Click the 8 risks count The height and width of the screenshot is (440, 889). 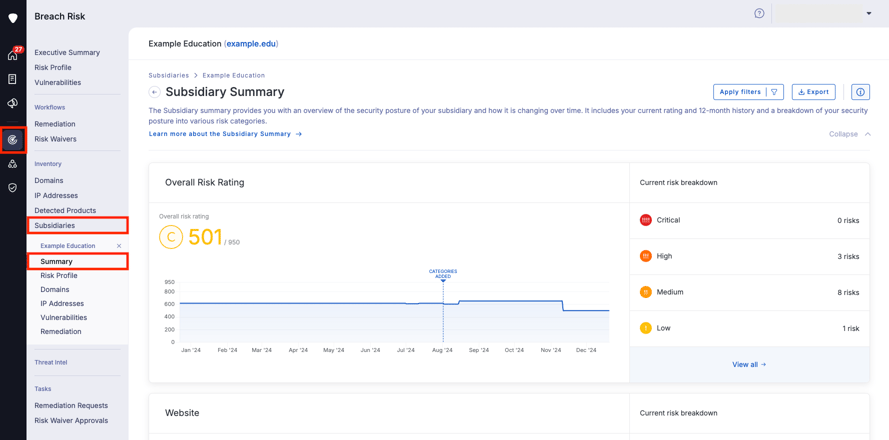point(848,293)
